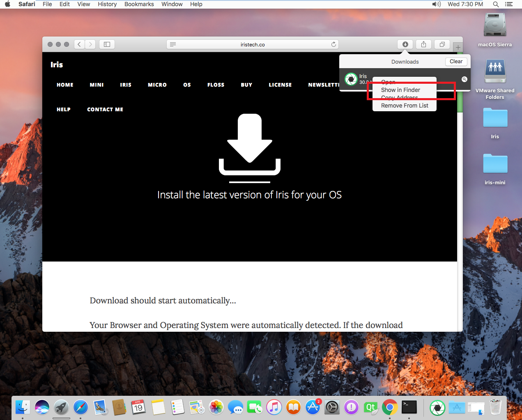
Task: Launch Siri from the Dock
Action: coord(42,407)
